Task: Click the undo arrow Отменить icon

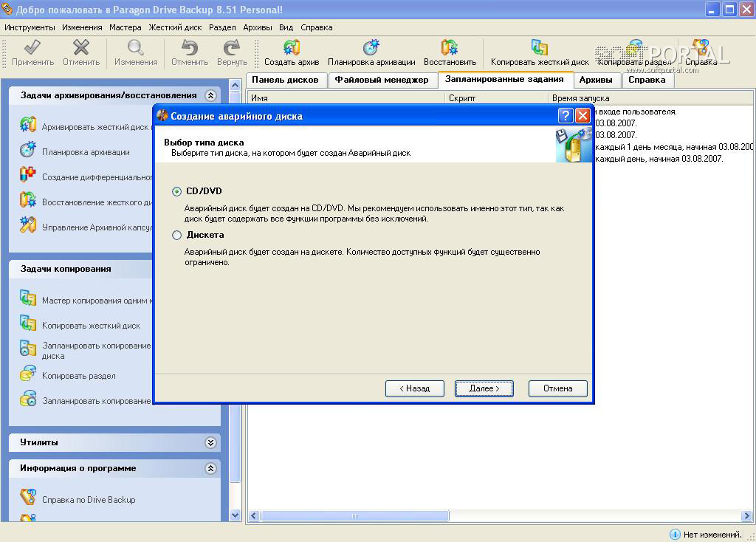Action: [190, 47]
